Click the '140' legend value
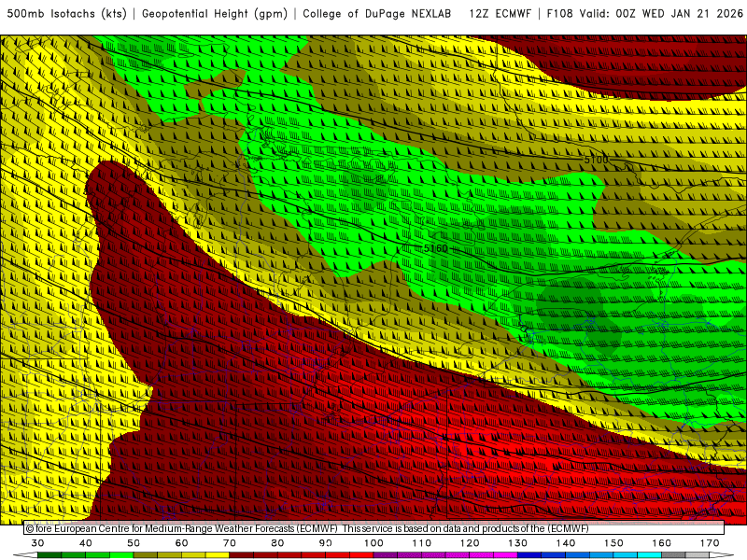This screenshot has width=747, height=560. [566, 543]
